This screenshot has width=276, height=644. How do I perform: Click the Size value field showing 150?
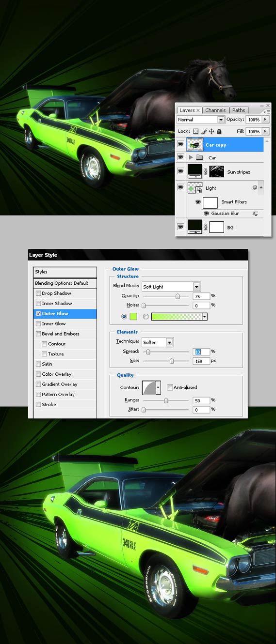[201, 361]
